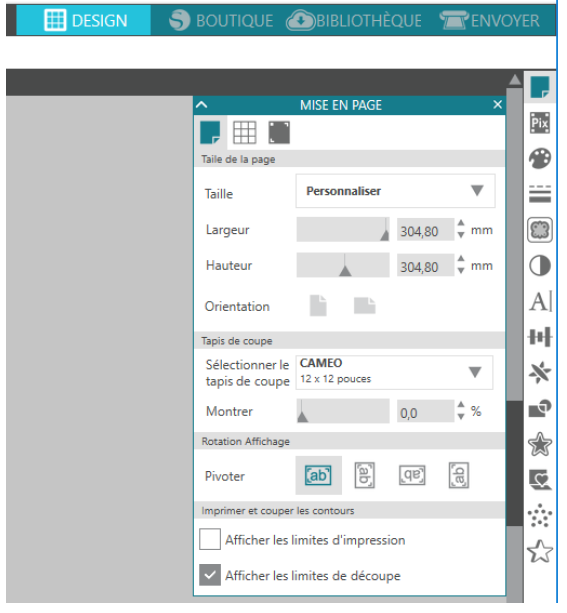This screenshot has height=613, width=567.
Task: Increase Largeur with up arrow
Action: click(x=461, y=223)
